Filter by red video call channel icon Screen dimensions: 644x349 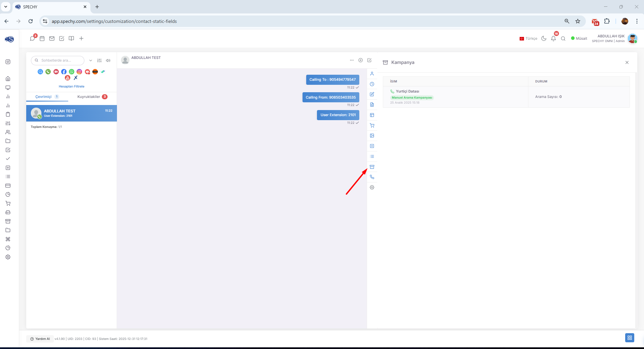(56, 72)
